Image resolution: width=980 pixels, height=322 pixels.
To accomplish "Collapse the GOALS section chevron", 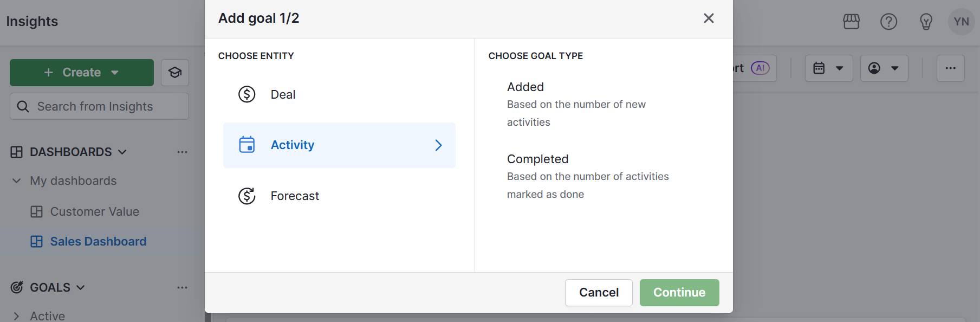I will coord(80,287).
